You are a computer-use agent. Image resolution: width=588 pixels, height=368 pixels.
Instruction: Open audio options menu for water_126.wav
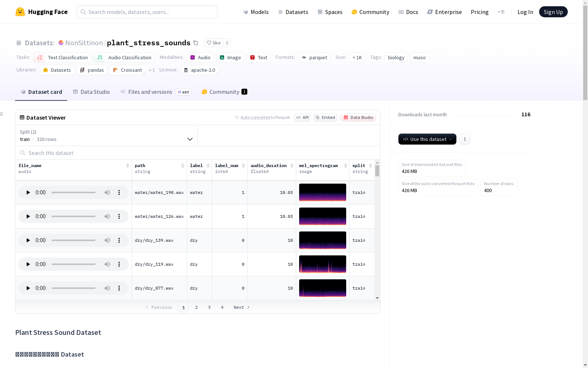[x=119, y=216]
